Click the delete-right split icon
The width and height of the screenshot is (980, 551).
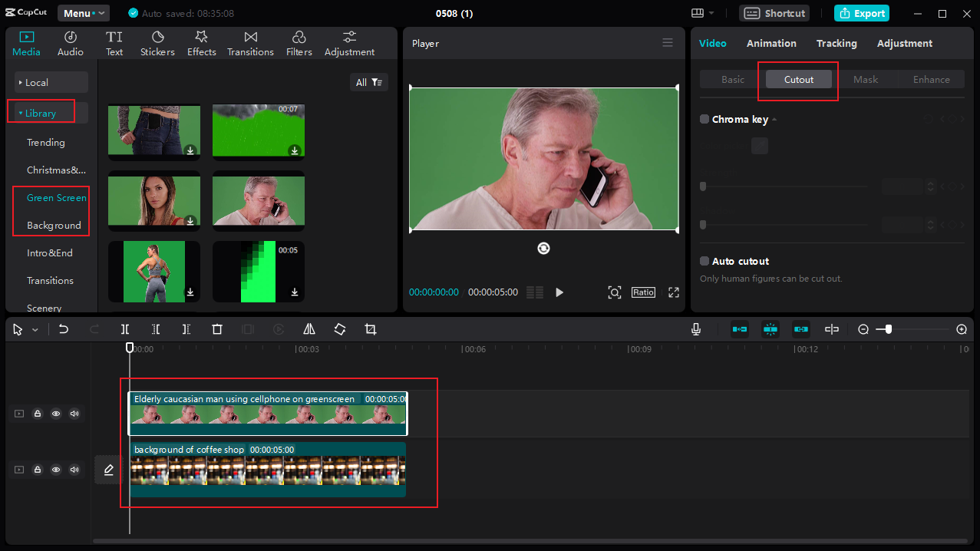pos(186,329)
